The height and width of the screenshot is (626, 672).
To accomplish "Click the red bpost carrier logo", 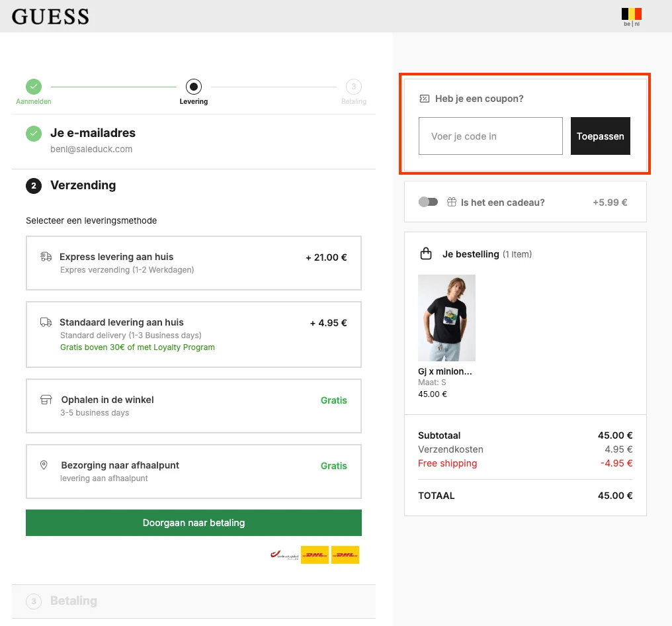I will [x=284, y=555].
